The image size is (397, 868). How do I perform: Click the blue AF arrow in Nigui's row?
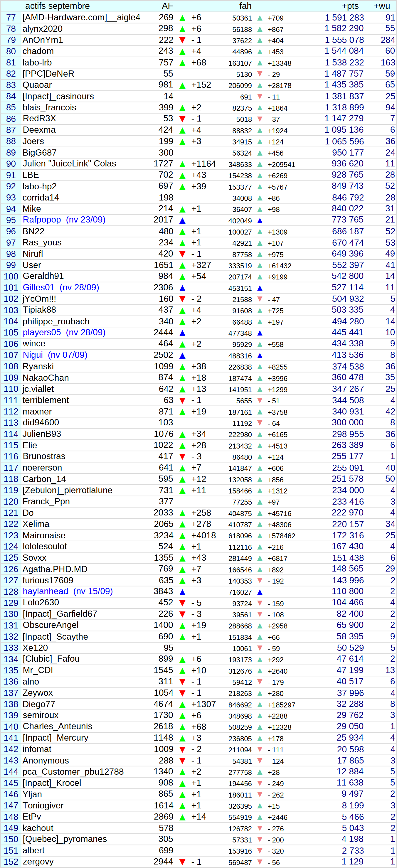[182, 355]
